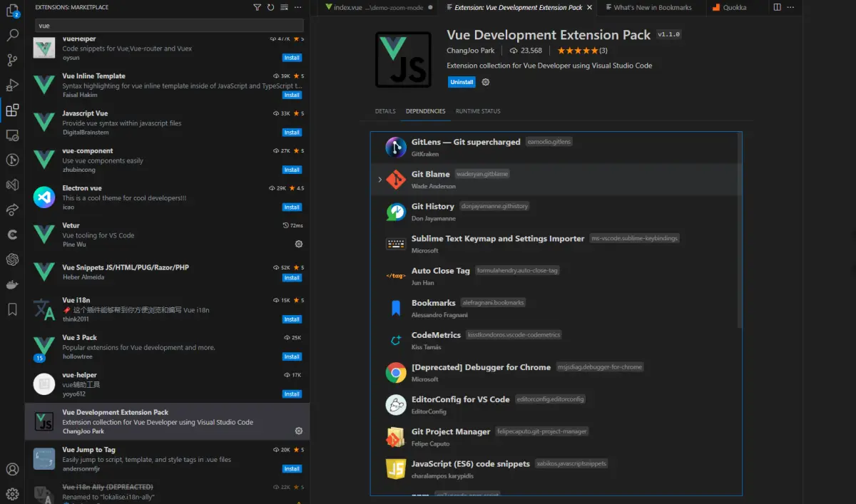
Task: Select Vetur in the extensions list
Action: point(168,235)
